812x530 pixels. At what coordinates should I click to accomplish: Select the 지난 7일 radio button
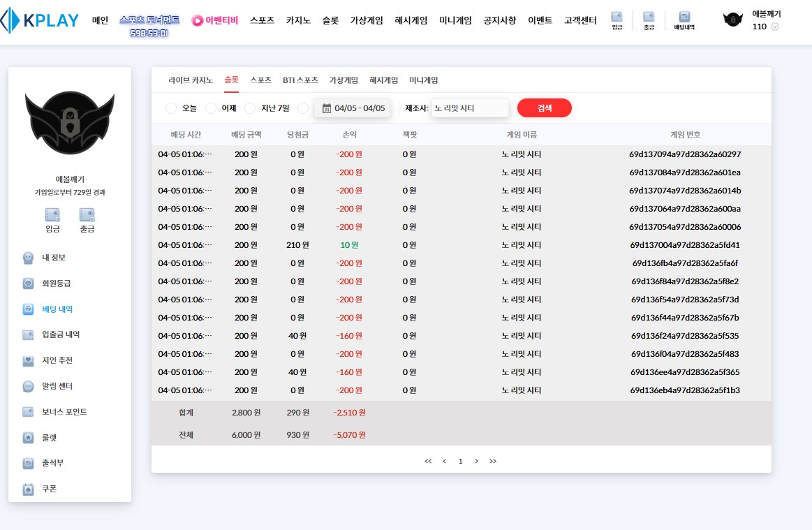[x=250, y=108]
